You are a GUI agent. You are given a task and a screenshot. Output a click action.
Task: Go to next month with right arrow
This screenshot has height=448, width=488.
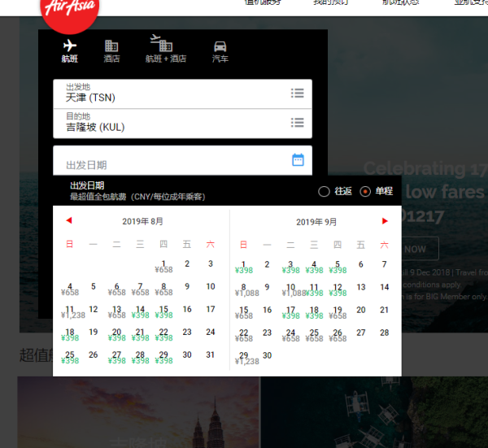pos(385,221)
